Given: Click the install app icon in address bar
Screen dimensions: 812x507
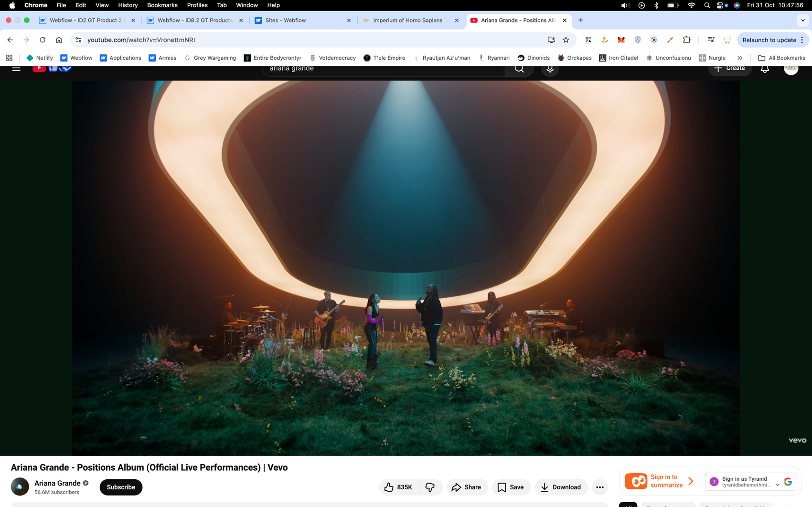Looking at the screenshot, I should point(551,40).
